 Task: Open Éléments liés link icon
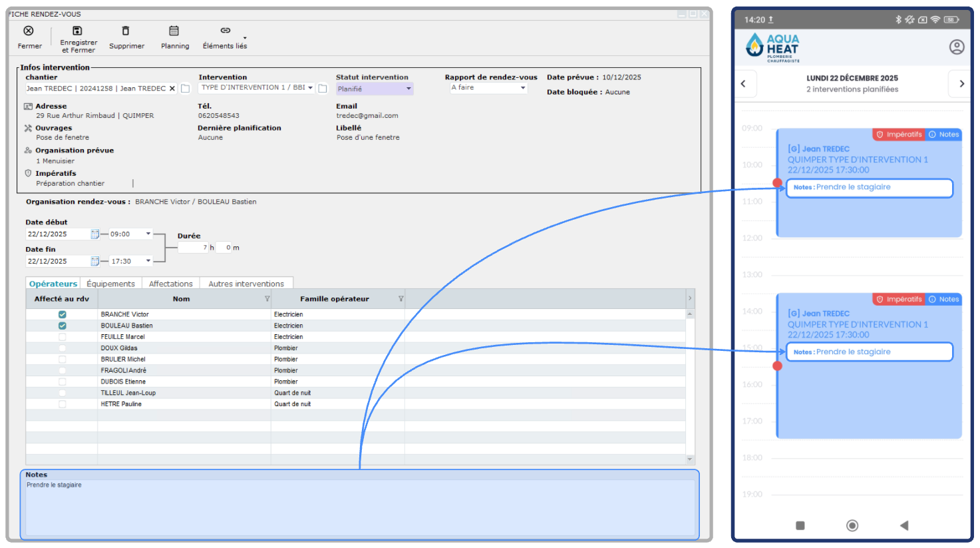(x=226, y=31)
